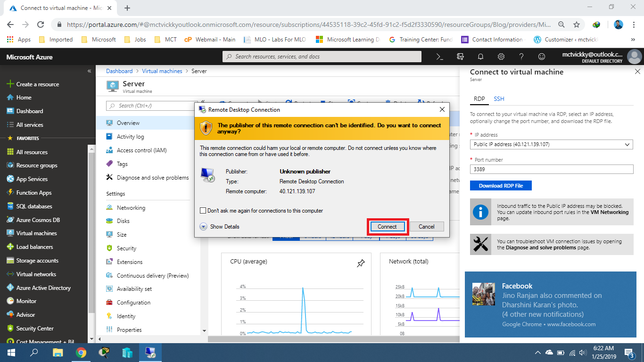This screenshot has width=644, height=362.
Task: Close the Connect to virtual machine panel
Action: pyautogui.click(x=637, y=72)
